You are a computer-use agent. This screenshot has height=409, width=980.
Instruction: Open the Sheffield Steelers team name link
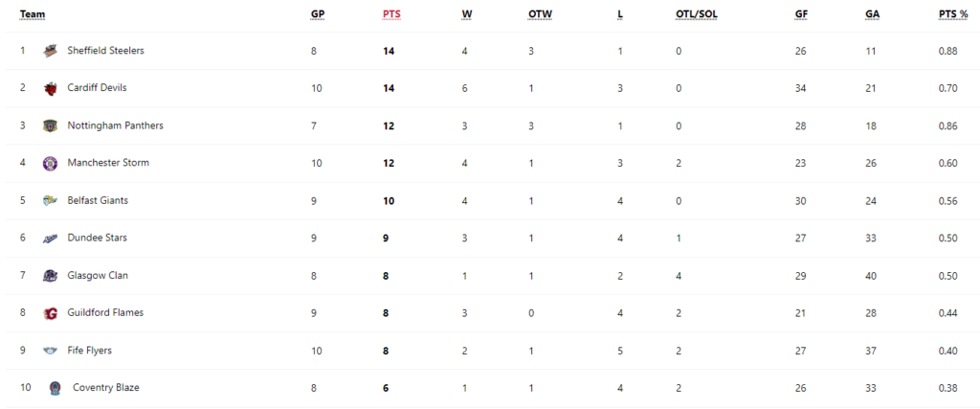pos(105,51)
